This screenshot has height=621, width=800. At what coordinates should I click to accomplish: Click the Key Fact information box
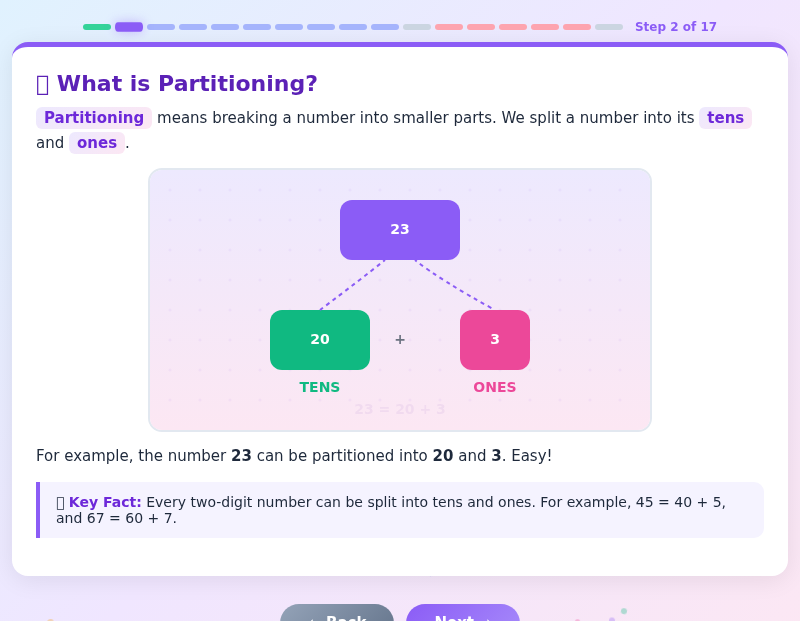pyautogui.click(x=400, y=510)
